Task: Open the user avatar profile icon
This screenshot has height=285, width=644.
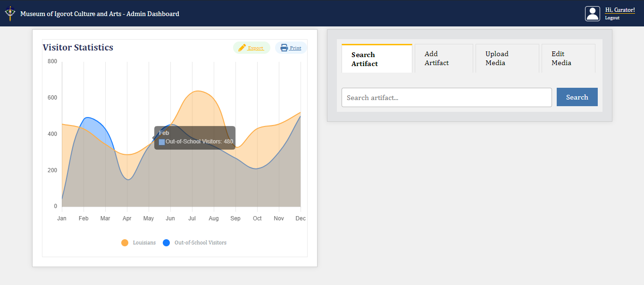Action: pos(593,13)
